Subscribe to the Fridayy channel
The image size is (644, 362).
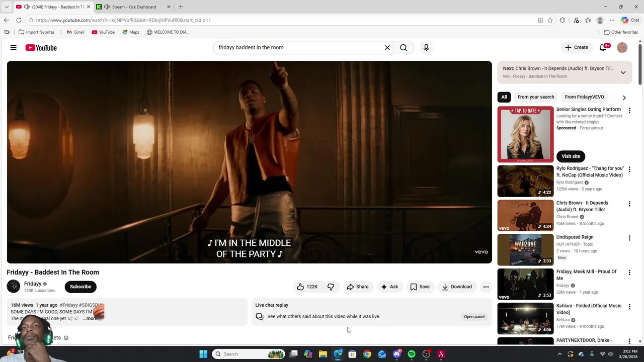(80, 287)
